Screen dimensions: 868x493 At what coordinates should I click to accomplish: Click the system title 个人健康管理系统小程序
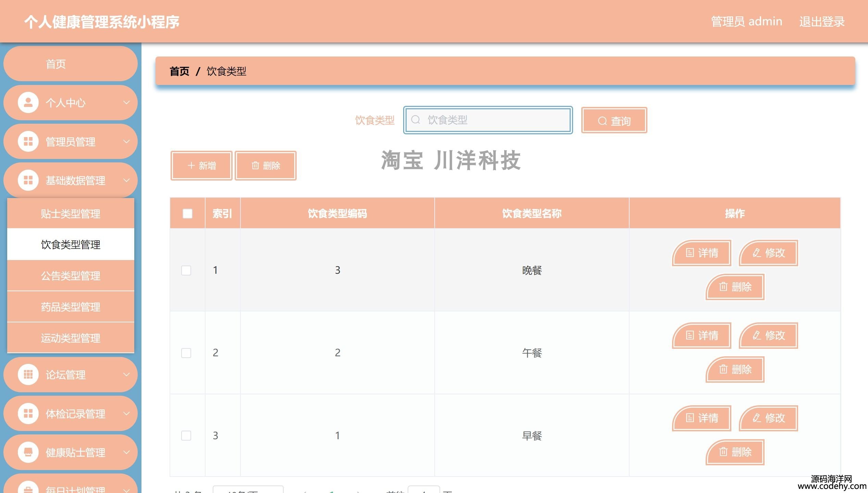(x=102, y=22)
